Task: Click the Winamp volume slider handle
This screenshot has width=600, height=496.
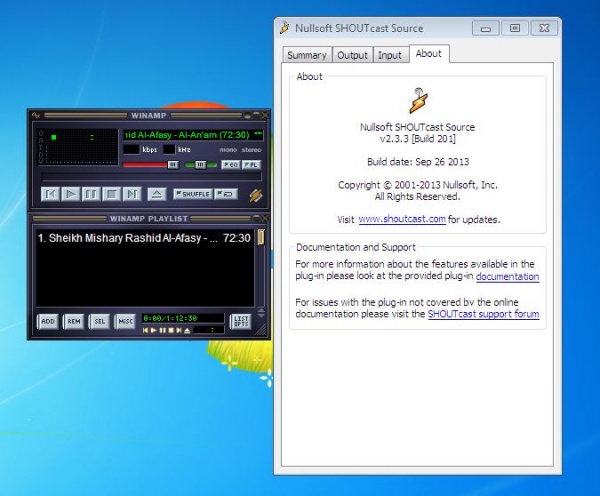Action: (x=173, y=165)
